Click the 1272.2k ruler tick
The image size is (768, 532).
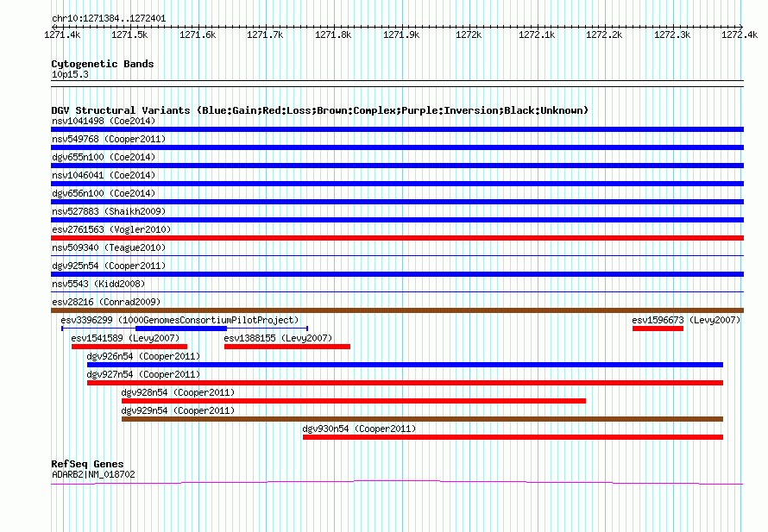coord(604,34)
